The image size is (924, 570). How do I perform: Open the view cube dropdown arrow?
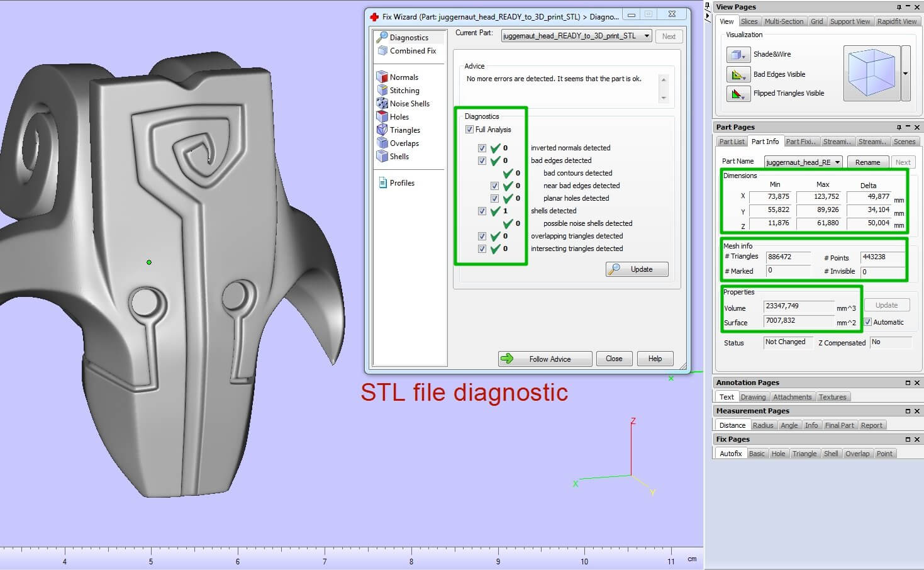pyautogui.click(x=905, y=74)
